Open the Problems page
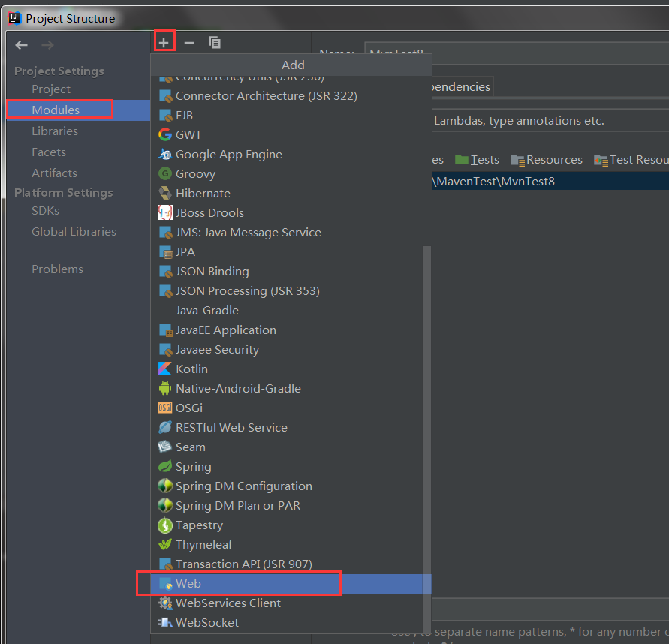Viewport: 669px width, 644px height. click(x=57, y=269)
